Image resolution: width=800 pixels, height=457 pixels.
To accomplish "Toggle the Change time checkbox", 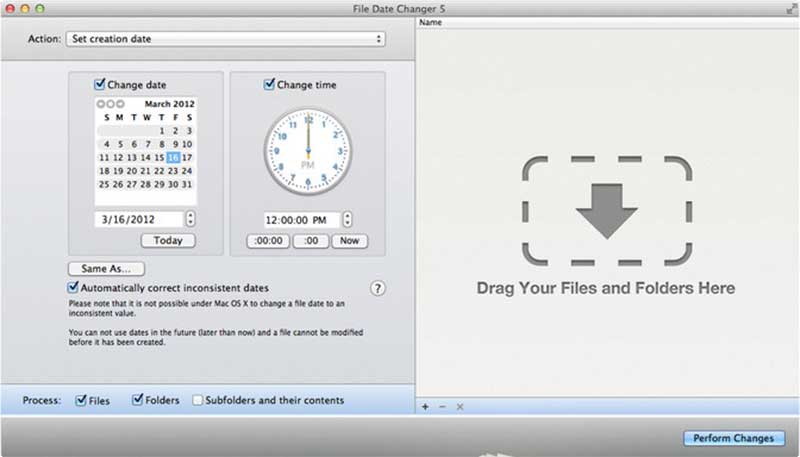I will (x=269, y=84).
